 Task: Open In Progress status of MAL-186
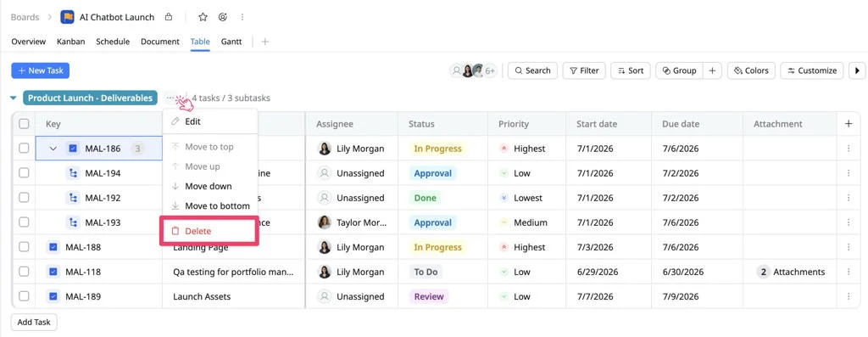pos(437,149)
